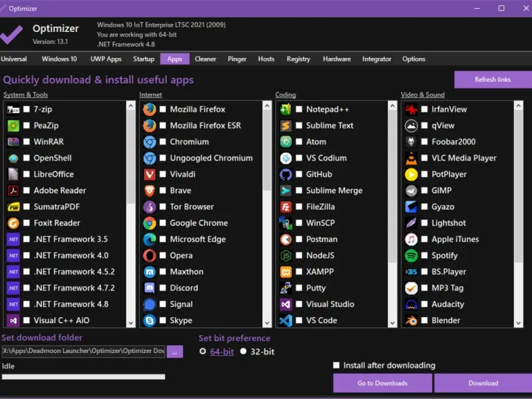
Task: Click the Optimizer purple checkmark logo
Action: [11, 35]
